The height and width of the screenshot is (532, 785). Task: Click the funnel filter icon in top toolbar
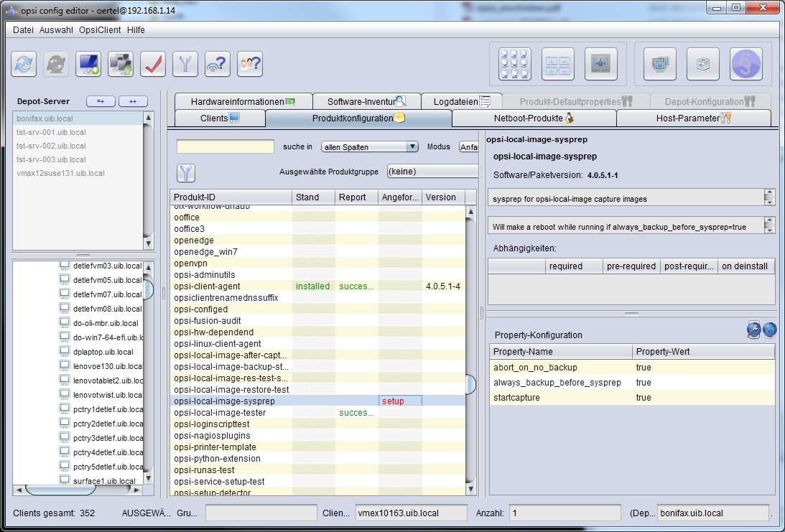point(185,64)
